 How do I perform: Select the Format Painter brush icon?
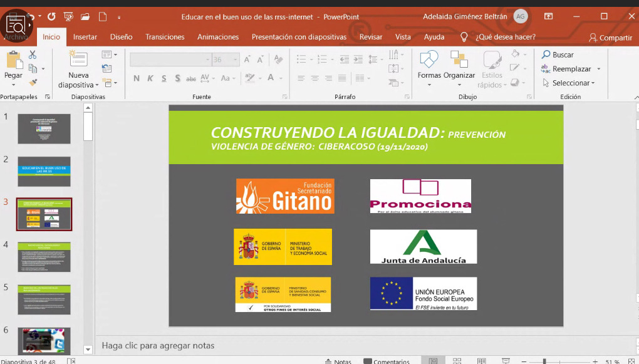coord(33,82)
